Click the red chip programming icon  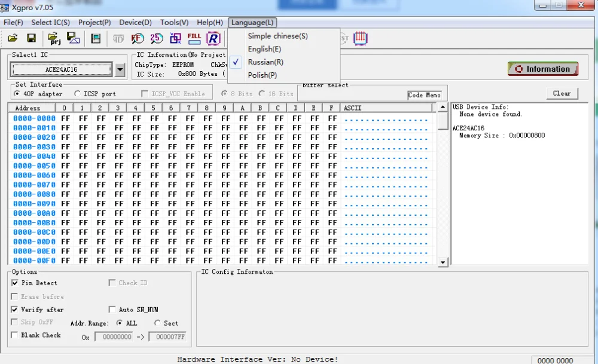[360, 38]
